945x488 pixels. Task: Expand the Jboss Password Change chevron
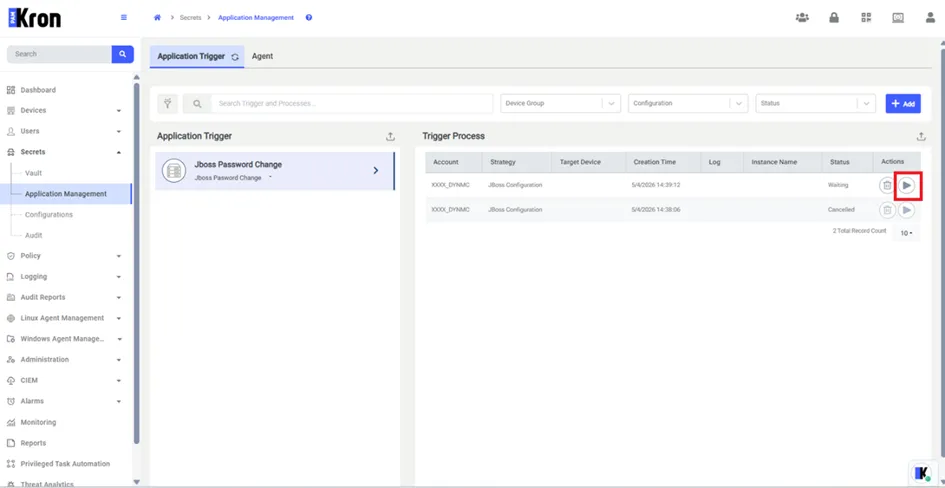(x=375, y=171)
